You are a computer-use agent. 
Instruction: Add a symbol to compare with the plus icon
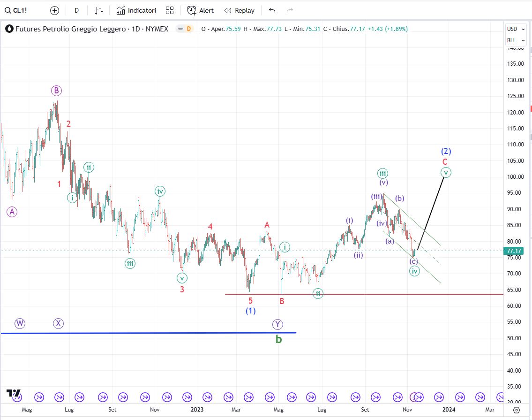[x=54, y=10]
